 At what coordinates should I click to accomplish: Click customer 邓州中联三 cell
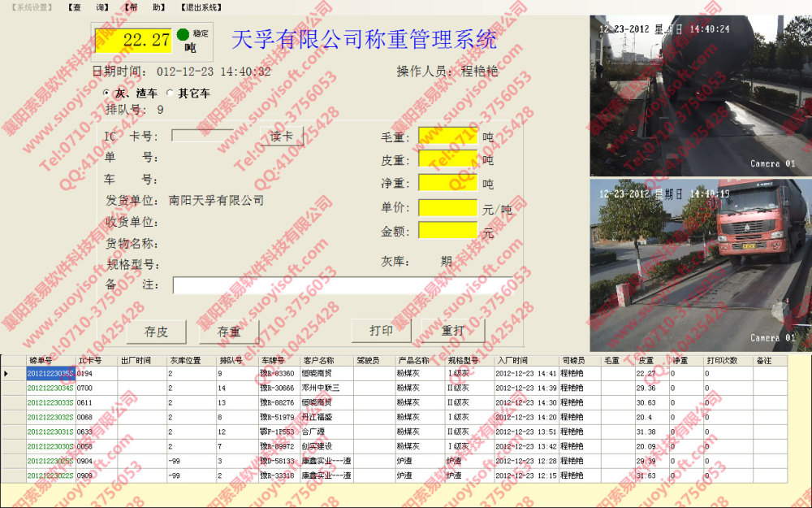326,388
